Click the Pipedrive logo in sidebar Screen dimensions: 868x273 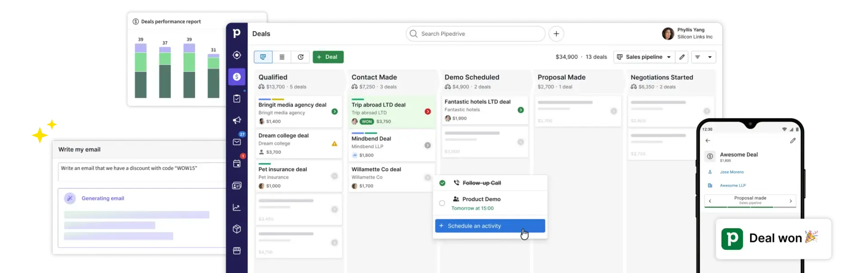[236, 34]
